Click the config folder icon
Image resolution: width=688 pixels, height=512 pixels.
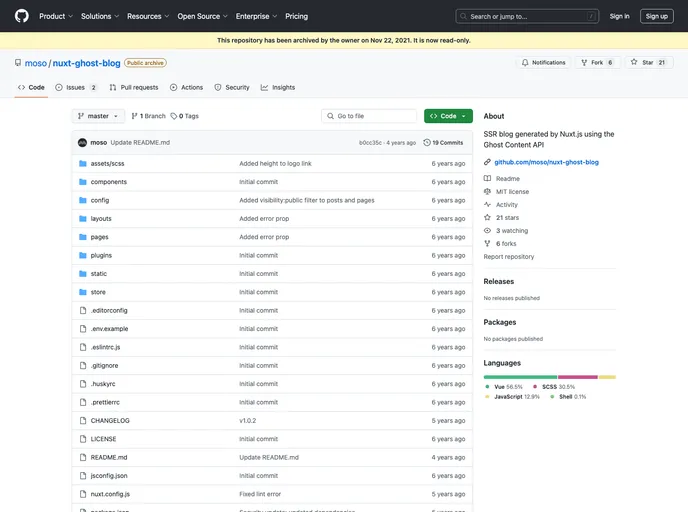[82, 201]
